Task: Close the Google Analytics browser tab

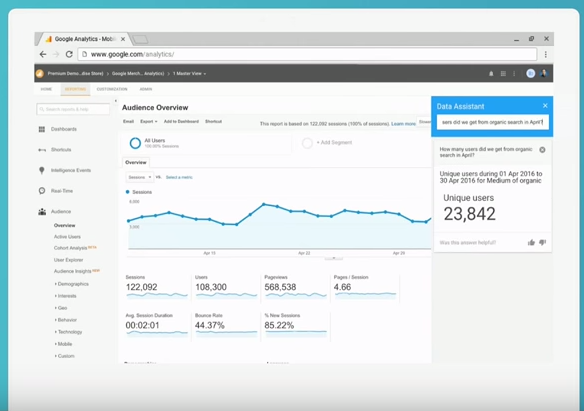Action: coord(123,39)
